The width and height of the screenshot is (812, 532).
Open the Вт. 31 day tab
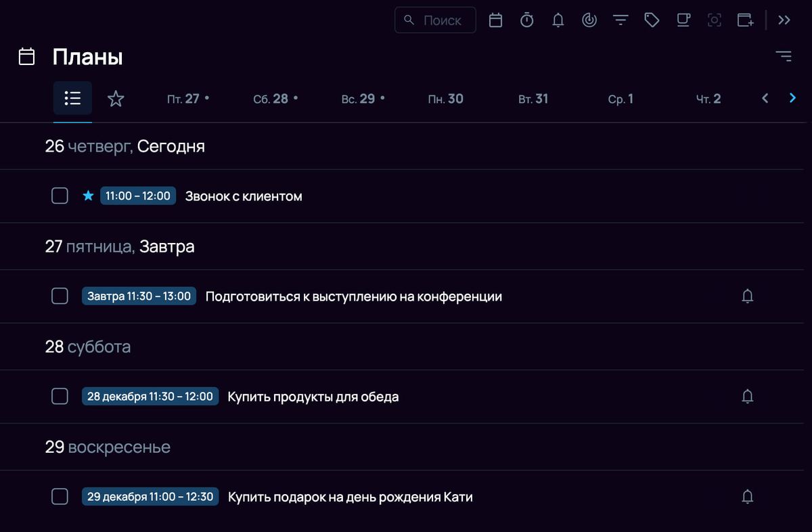533,98
